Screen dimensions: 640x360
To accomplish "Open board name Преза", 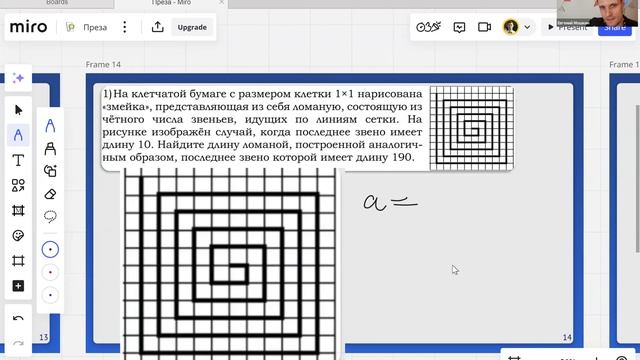I will pyautogui.click(x=95, y=27).
